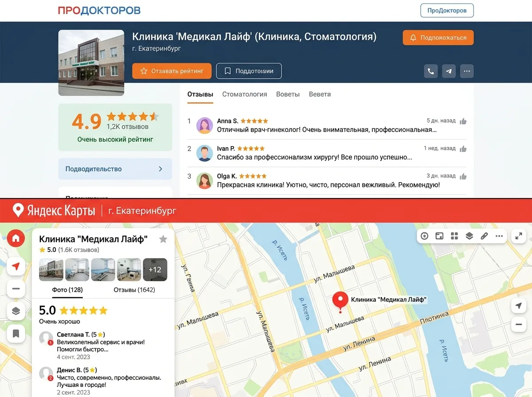Select the Вевета tab
This screenshot has height=397, width=532.
pos(320,94)
